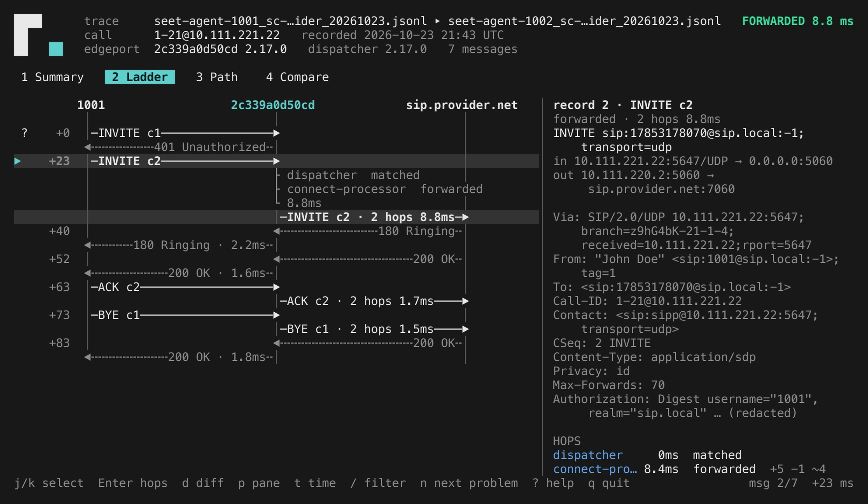Click the app logo in the header
The height and width of the screenshot is (504, 868).
38,35
